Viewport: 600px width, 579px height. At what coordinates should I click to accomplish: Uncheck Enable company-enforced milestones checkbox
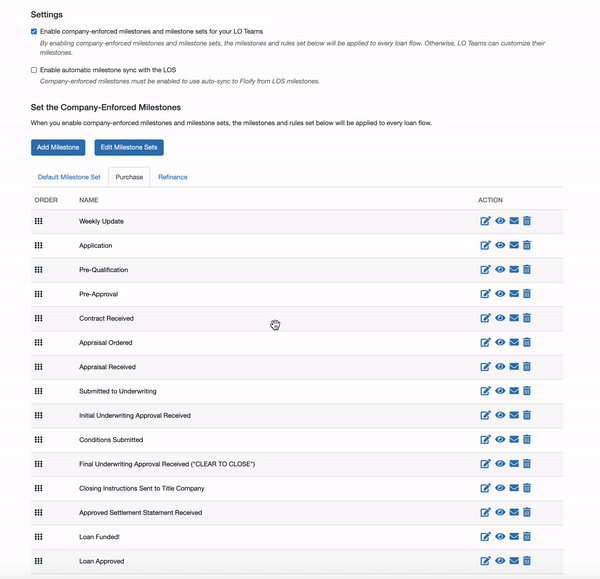34,32
